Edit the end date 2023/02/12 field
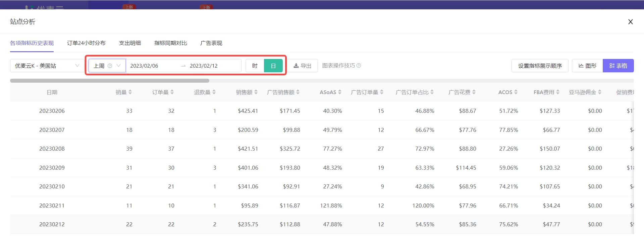 point(204,66)
